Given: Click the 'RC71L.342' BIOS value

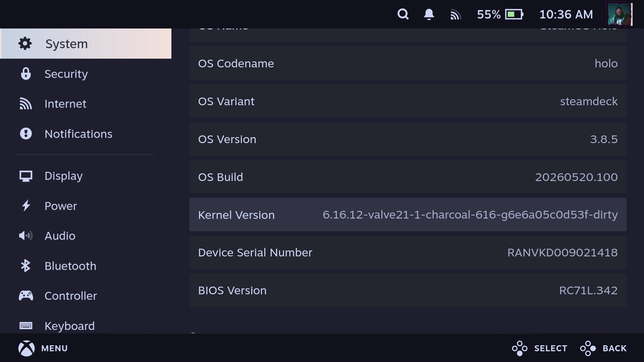Looking at the screenshot, I should [588, 290].
